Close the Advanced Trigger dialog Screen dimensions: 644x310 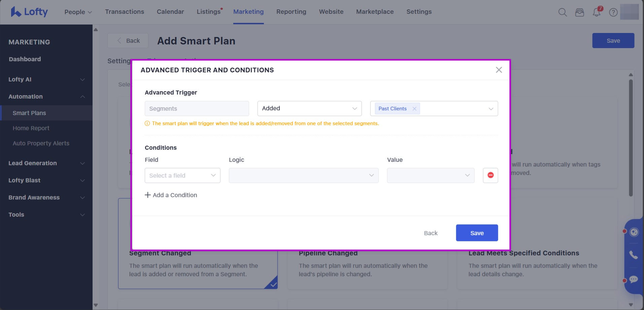click(499, 70)
